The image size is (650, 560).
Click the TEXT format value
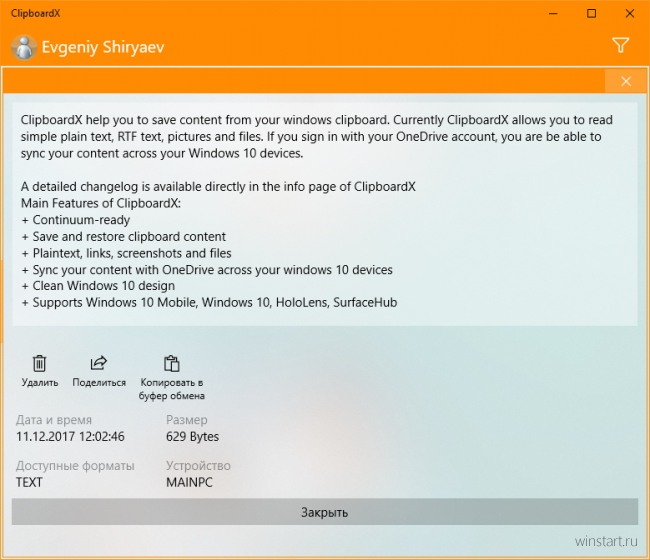(29, 482)
